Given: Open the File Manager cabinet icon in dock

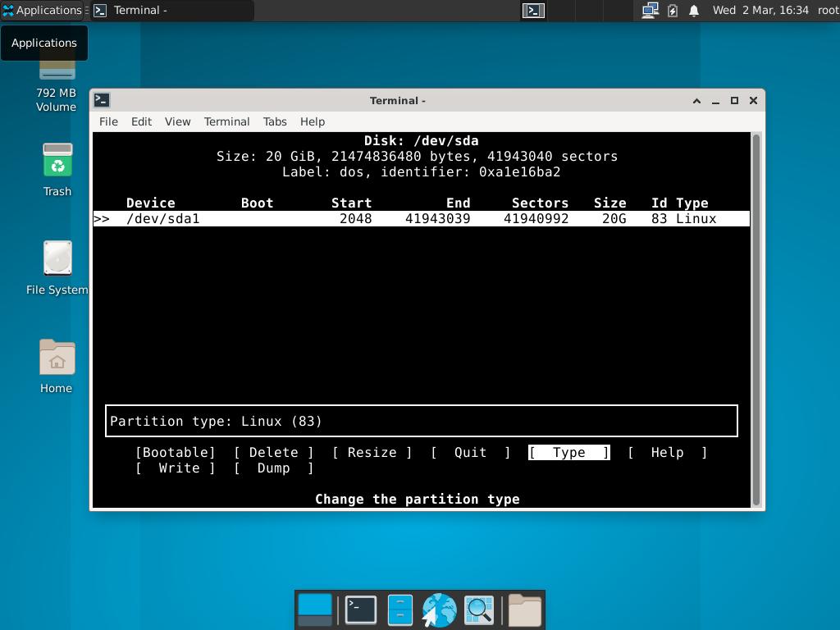Looking at the screenshot, I should 399,609.
